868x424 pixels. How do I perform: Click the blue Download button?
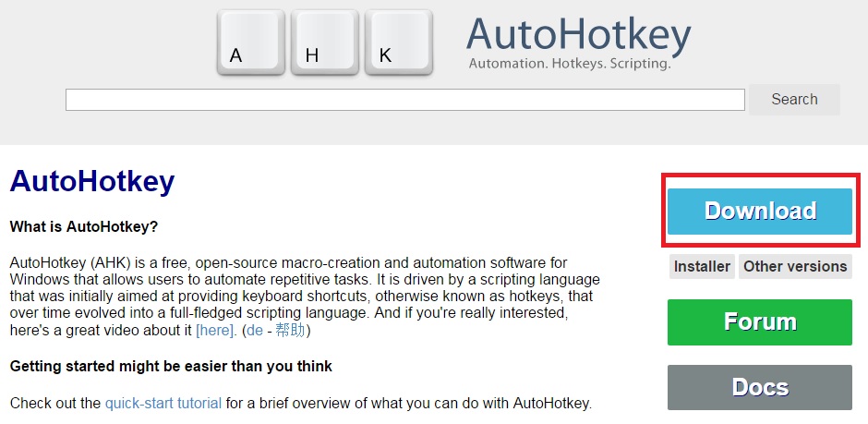coord(759,211)
